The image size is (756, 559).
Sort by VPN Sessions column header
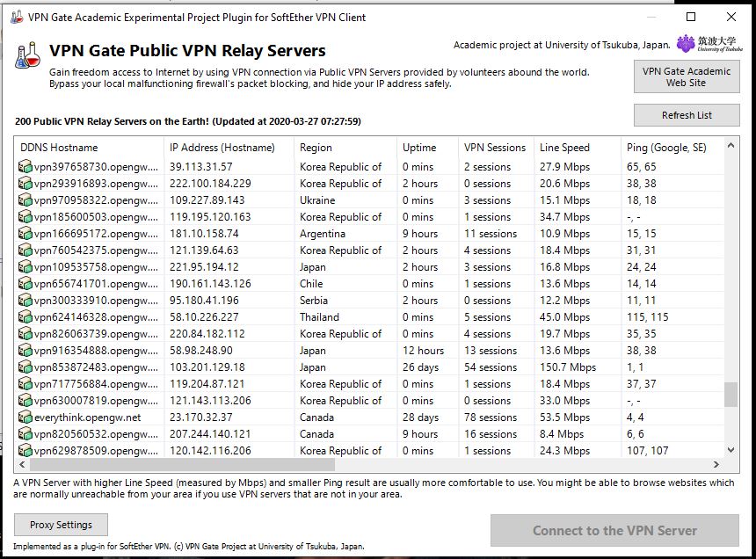pyautogui.click(x=496, y=148)
